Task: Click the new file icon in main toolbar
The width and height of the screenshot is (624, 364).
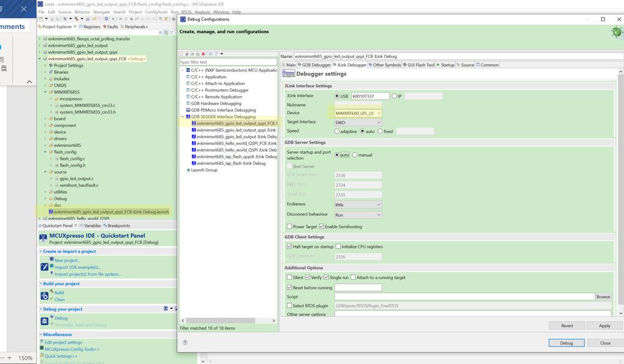Action: [x=41, y=19]
